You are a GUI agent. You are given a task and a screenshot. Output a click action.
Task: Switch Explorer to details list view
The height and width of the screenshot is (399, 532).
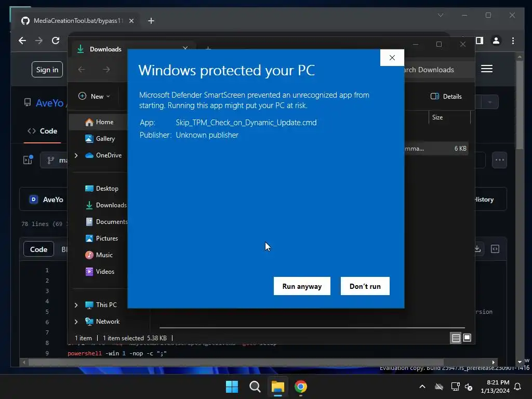point(456,338)
